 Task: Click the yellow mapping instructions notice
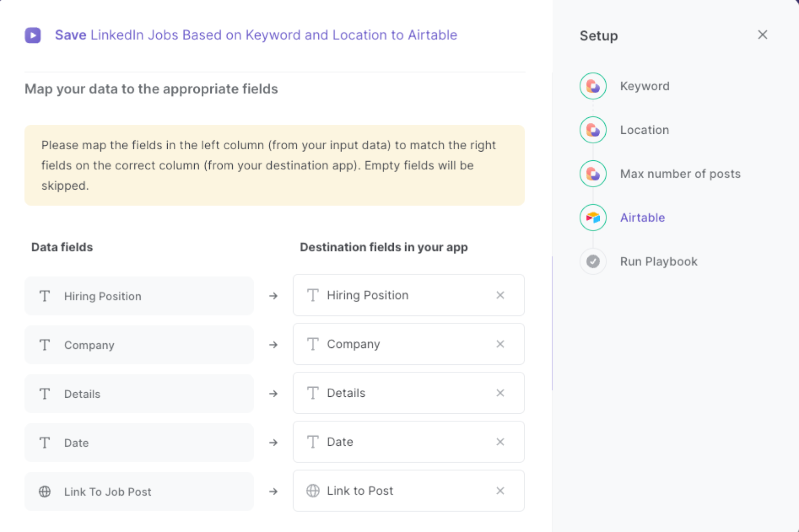pos(275,165)
